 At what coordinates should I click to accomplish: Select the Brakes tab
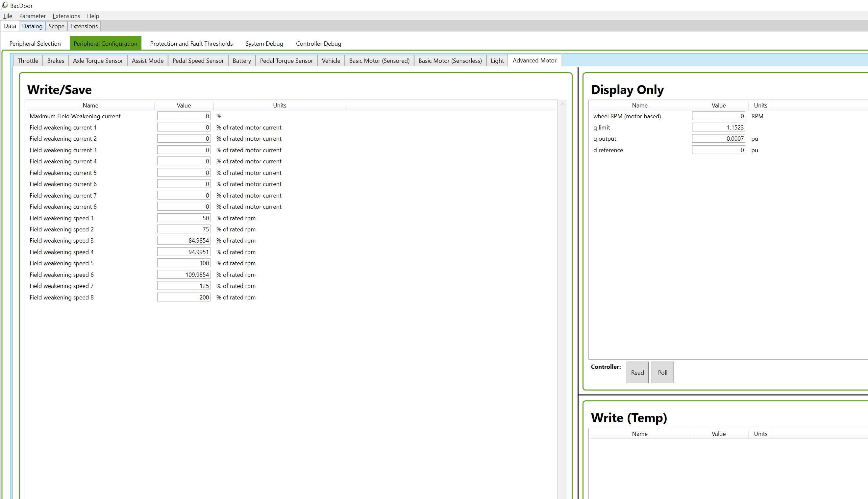[56, 61]
